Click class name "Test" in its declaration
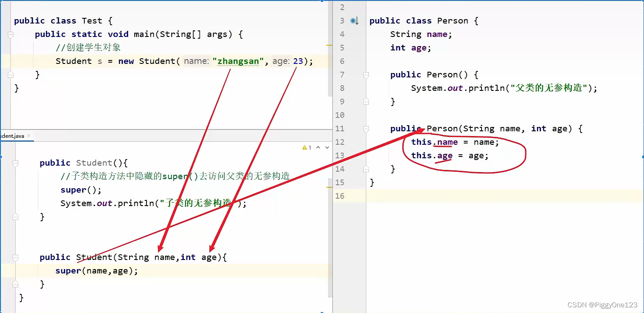The width and height of the screenshot is (644, 313). tap(92, 21)
